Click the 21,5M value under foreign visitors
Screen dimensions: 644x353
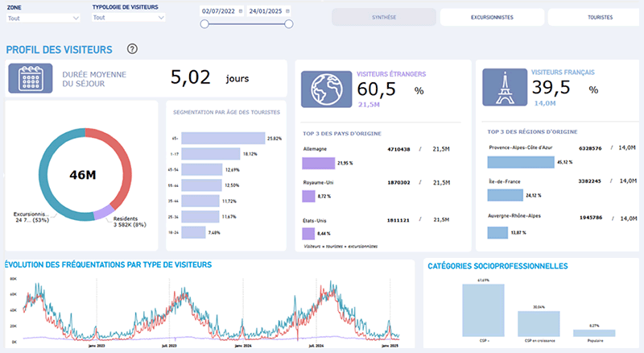pyautogui.click(x=369, y=105)
